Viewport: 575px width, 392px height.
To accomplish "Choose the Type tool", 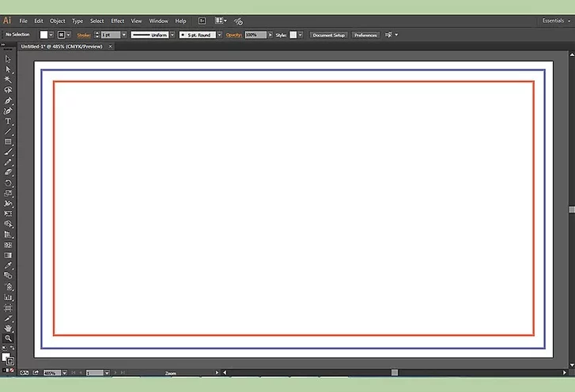I will (8, 121).
